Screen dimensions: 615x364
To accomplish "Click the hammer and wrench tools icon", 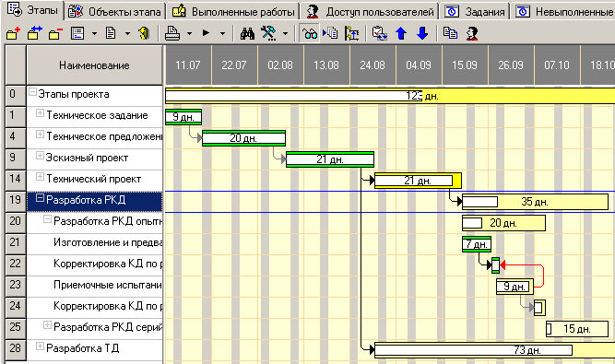I will (268, 34).
